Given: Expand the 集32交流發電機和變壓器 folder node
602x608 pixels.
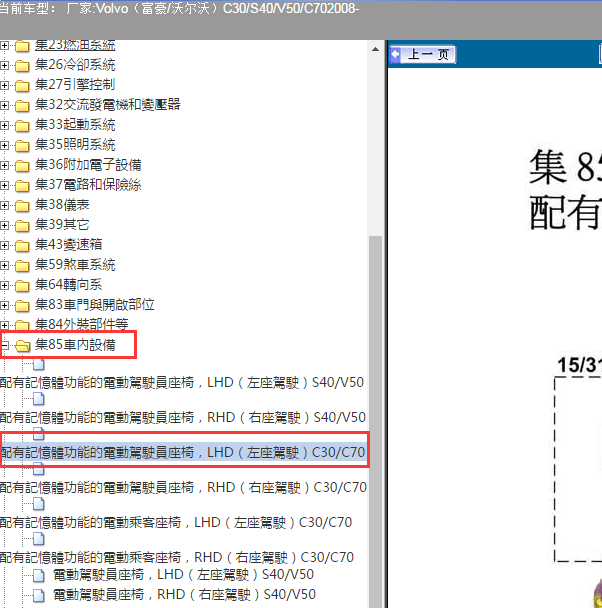Looking at the screenshot, I should tap(4, 105).
